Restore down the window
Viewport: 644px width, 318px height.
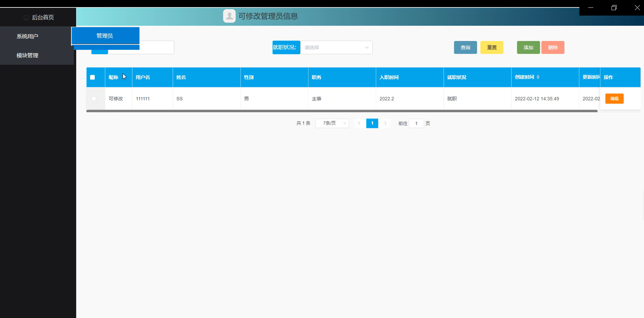(614, 8)
